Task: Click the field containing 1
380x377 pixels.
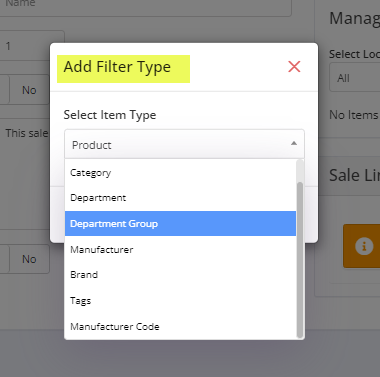Action: (32, 46)
